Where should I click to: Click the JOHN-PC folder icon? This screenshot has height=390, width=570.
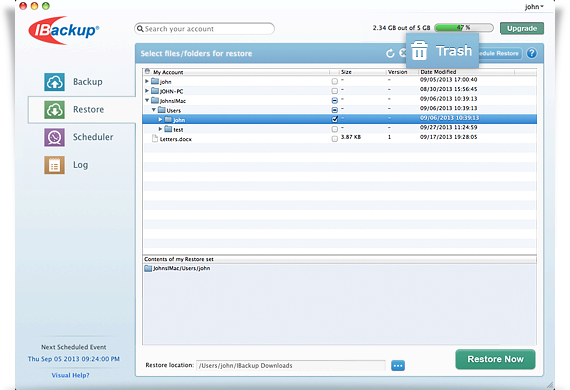point(155,91)
